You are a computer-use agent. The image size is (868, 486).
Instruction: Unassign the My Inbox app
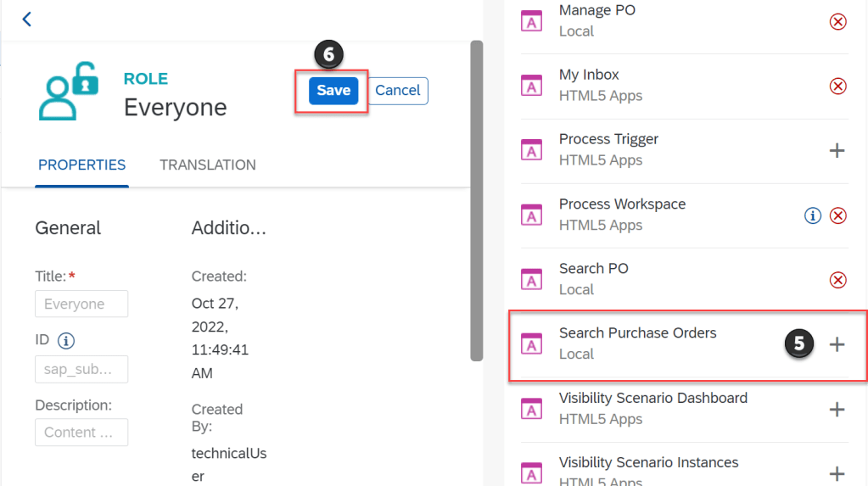click(x=837, y=86)
